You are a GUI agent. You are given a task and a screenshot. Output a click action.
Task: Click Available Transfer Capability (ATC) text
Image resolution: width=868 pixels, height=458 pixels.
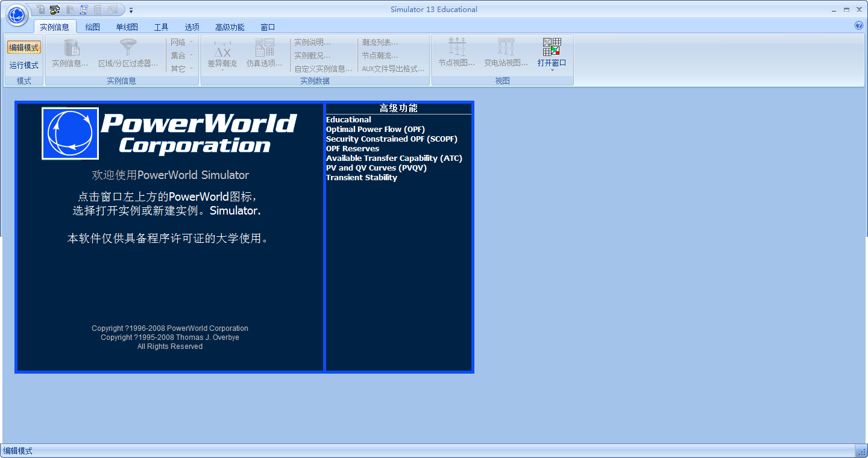click(394, 158)
